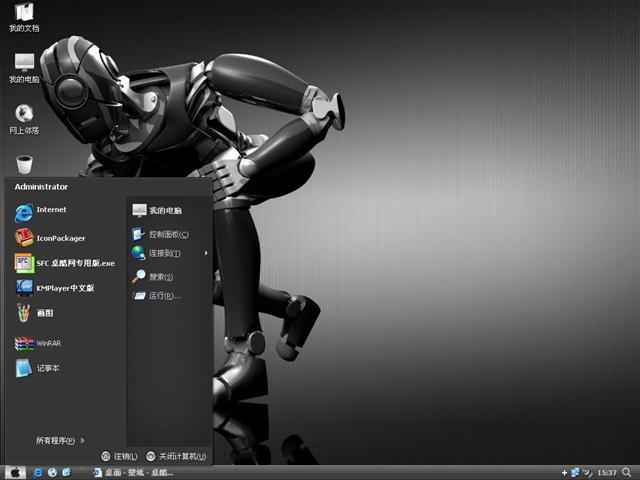This screenshot has height=480, width=640.
Task: Select the recycle bin desktop icon
Action: [x=24, y=164]
